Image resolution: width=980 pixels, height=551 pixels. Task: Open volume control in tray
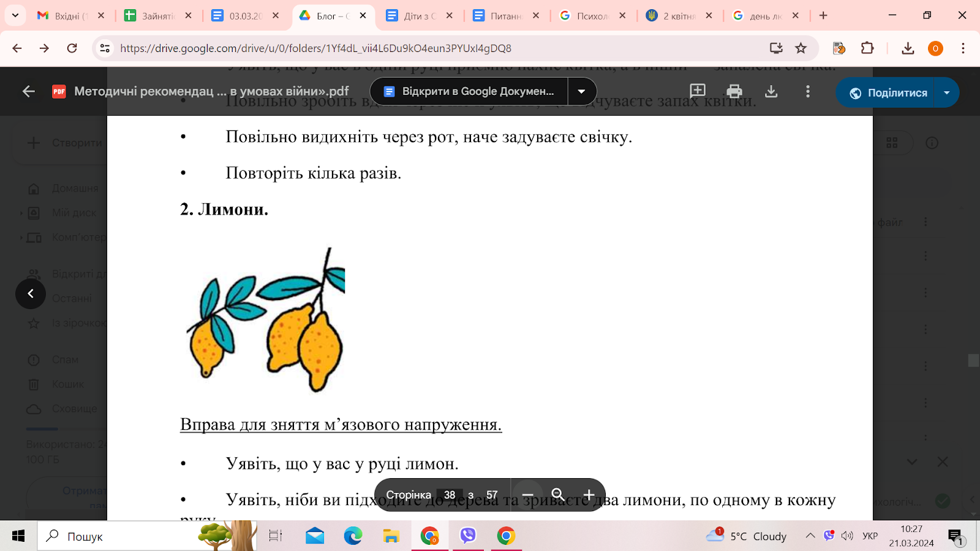[847, 536]
